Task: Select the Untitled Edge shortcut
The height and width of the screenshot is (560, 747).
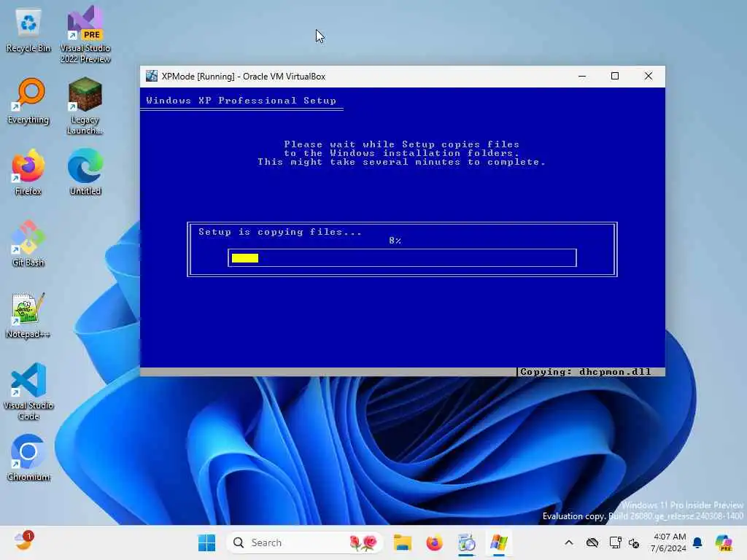Action: click(85, 172)
